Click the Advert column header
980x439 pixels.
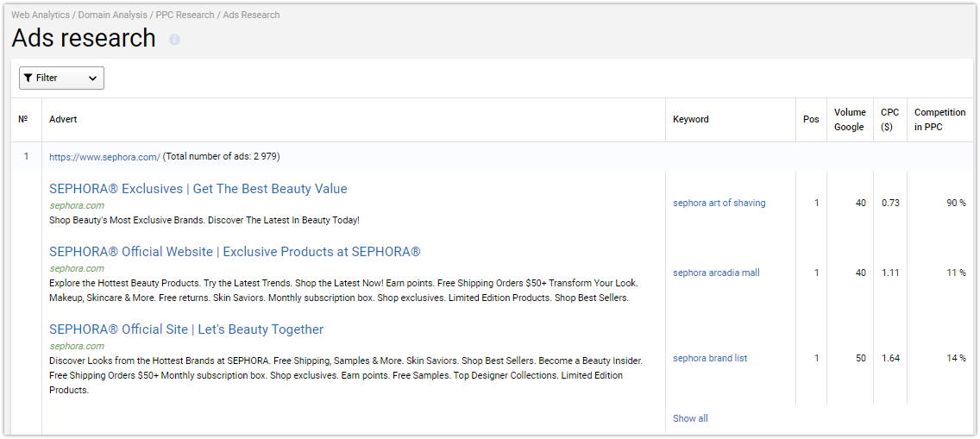(63, 119)
